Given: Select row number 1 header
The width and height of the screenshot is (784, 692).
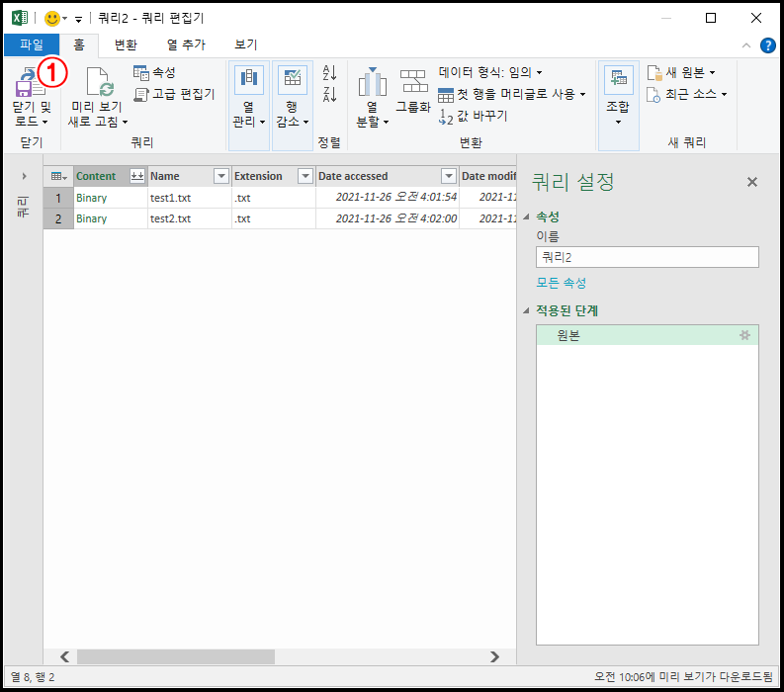Looking at the screenshot, I should [58, 198].
